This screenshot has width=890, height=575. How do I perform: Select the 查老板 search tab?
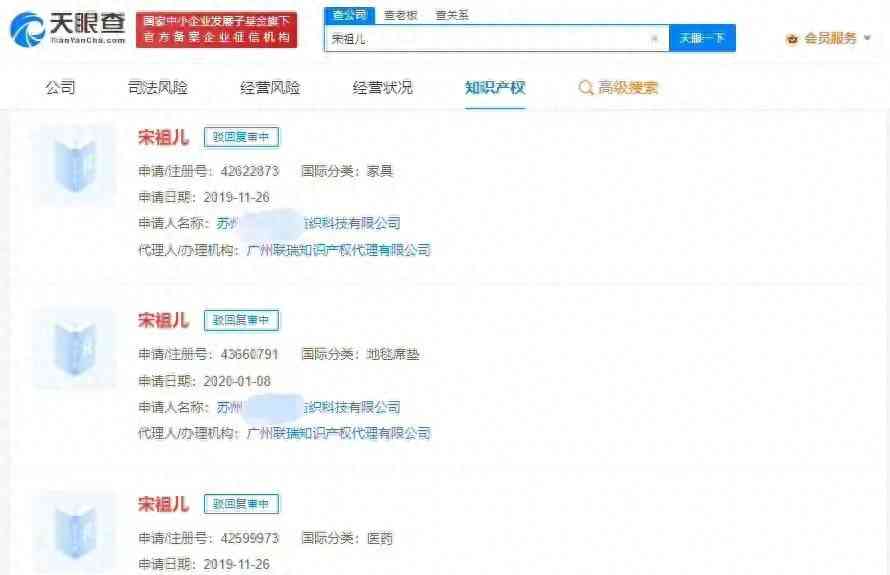click(x=400, y=15)
